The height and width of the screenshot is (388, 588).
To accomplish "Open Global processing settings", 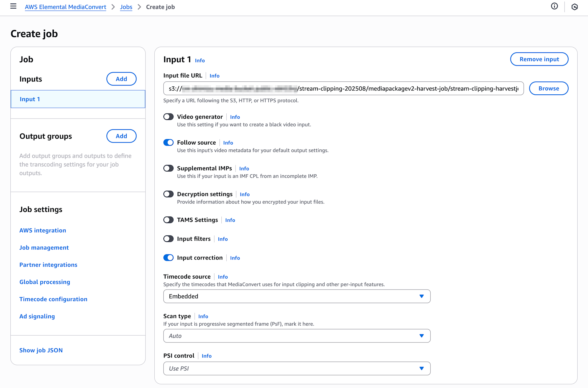I will pyautogui.click(x=45, y=282).
